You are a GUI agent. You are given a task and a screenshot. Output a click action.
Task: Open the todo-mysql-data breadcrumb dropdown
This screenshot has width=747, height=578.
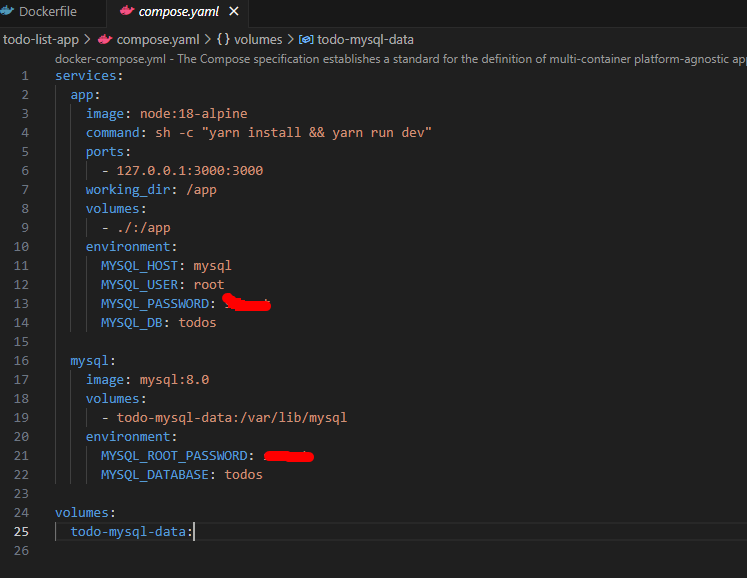point(365,40)
